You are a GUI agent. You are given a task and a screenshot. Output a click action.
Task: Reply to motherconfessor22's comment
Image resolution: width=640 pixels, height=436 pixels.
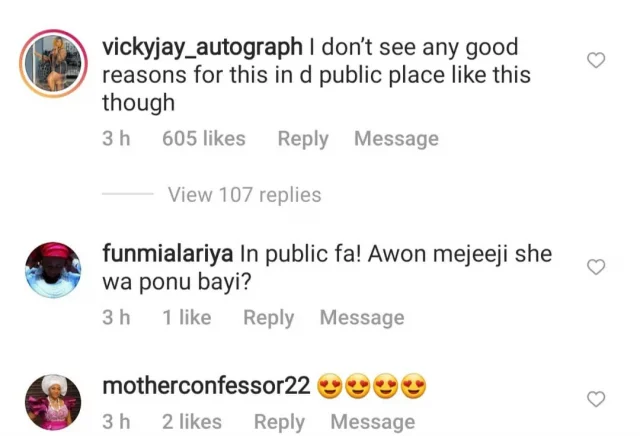pyautogui.click(x=279, y=422)
